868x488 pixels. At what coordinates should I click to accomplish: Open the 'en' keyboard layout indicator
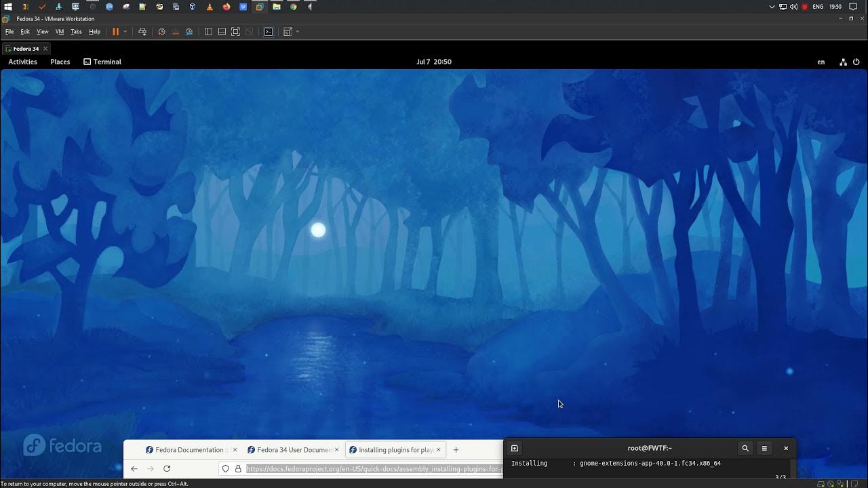point(821,62)
